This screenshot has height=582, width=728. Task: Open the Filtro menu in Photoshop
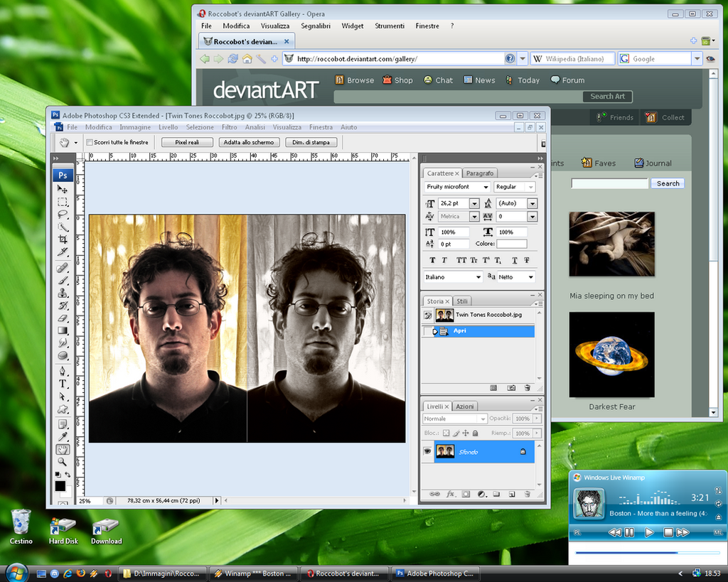click(229, 127)
